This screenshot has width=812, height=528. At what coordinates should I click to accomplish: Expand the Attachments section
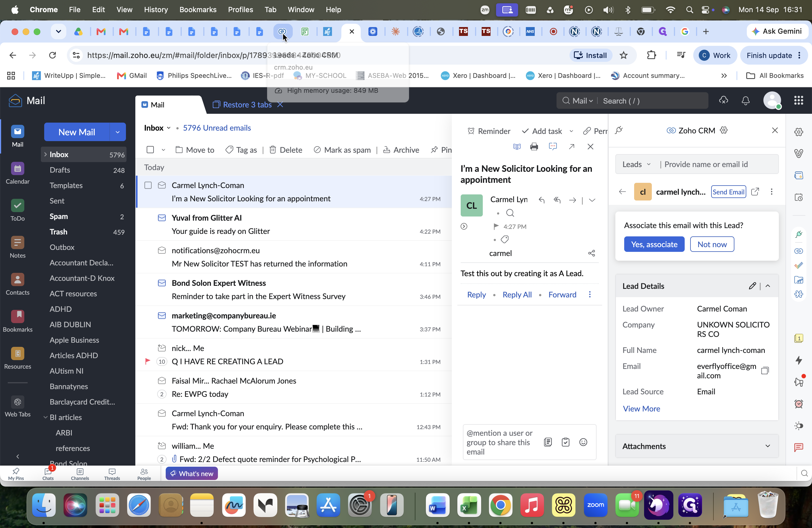[x=768, y=446]
